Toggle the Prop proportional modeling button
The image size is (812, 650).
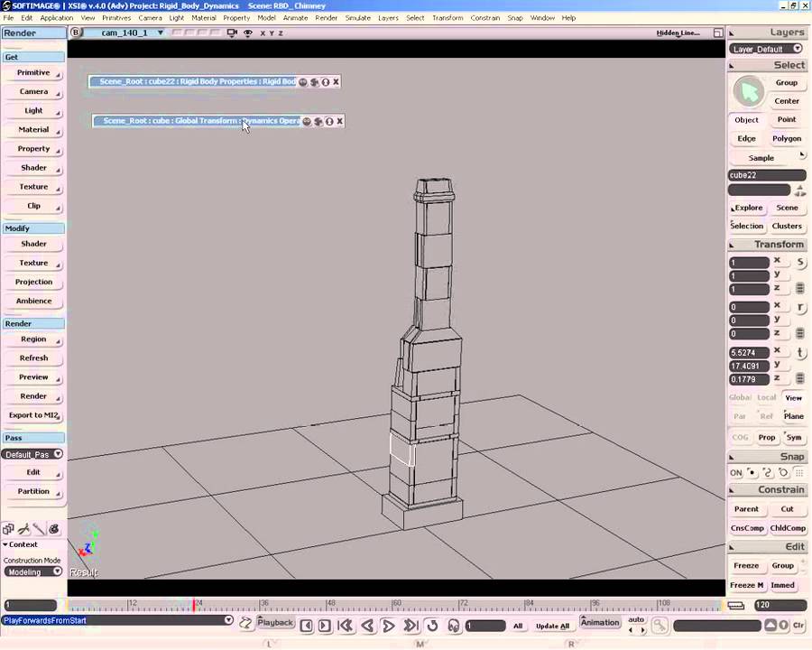pos(767,438)
